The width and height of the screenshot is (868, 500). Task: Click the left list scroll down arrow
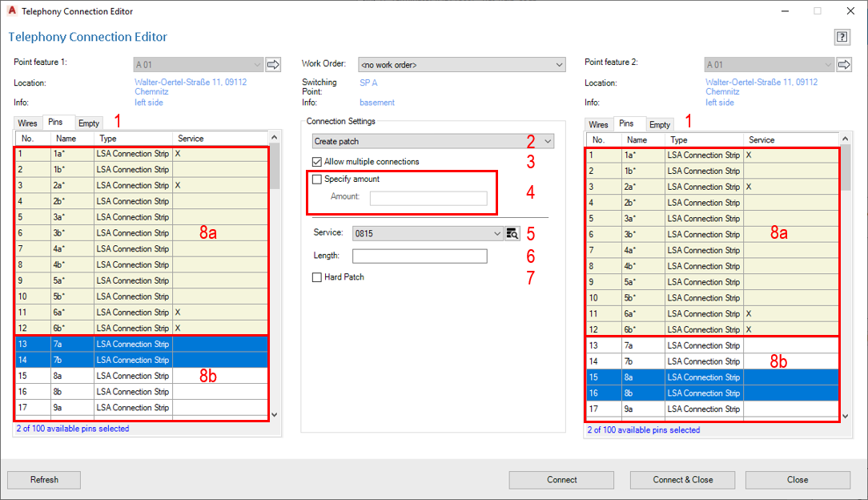(x=274, y=415)
